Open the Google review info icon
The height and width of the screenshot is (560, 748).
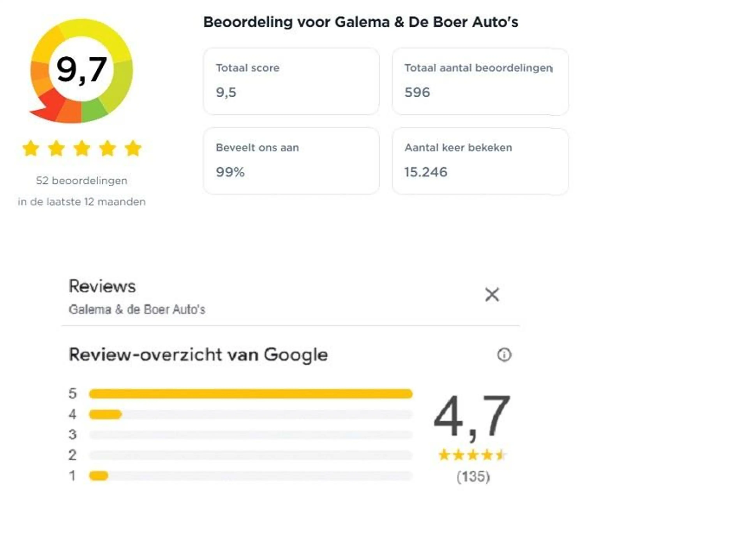click(x=504, y=355)
